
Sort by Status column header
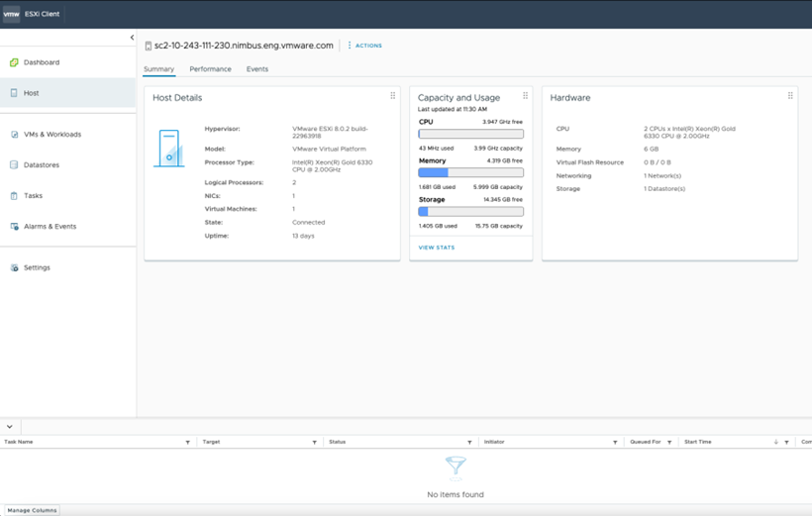point(337,442)
